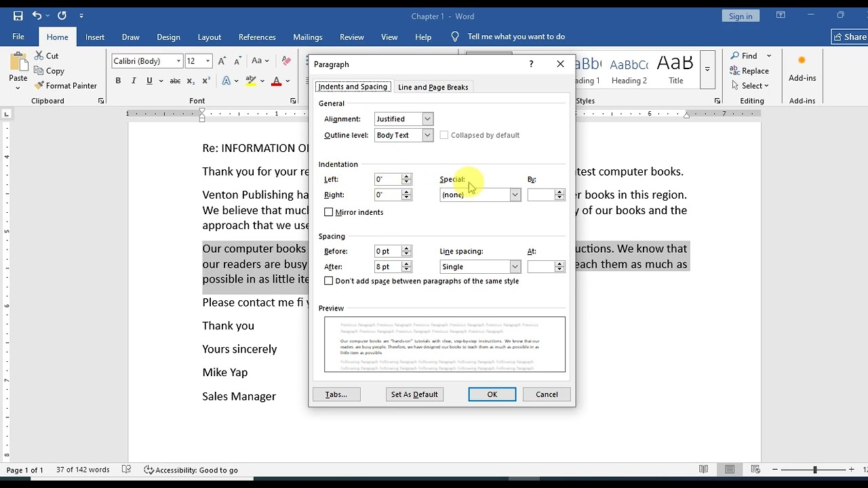The height and width of the screenshot is (488, 868).
Task: Click the Redo/Repeat icon
Action: (x=62, y=16)
